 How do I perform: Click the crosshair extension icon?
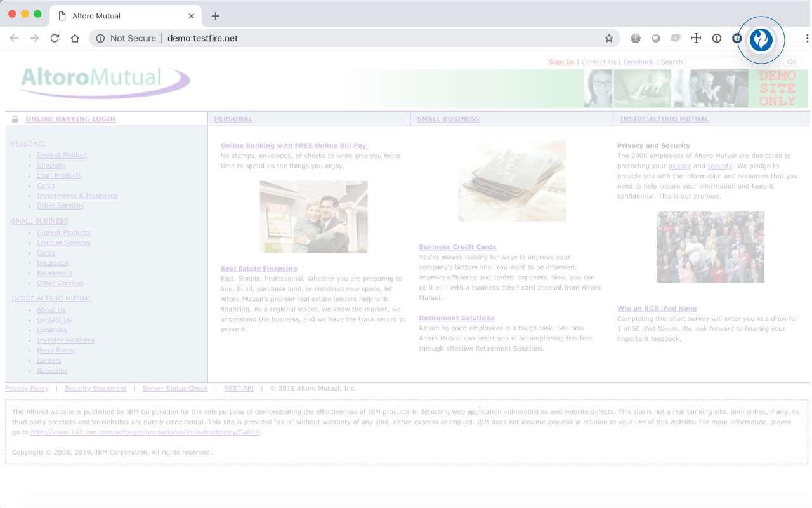tap(696, 38)
